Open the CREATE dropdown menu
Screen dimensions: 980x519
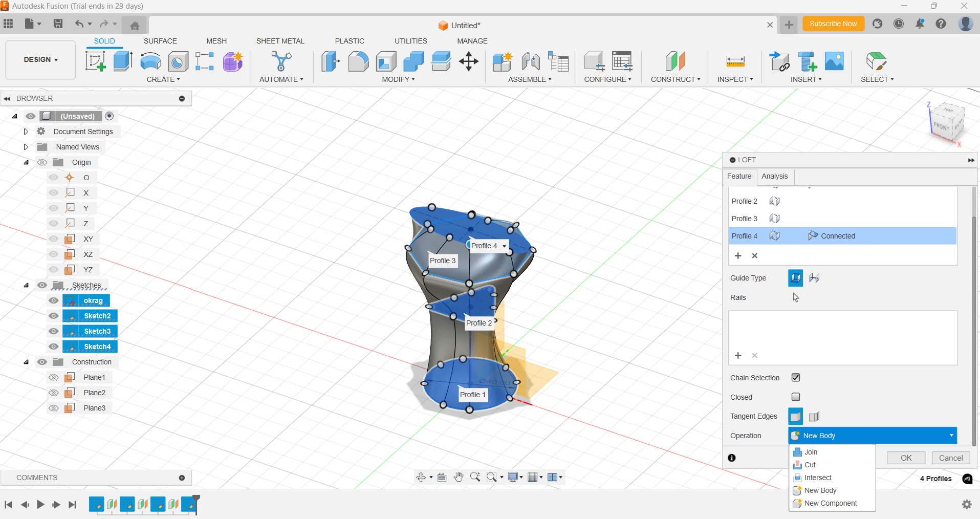[x=163, y=79]
